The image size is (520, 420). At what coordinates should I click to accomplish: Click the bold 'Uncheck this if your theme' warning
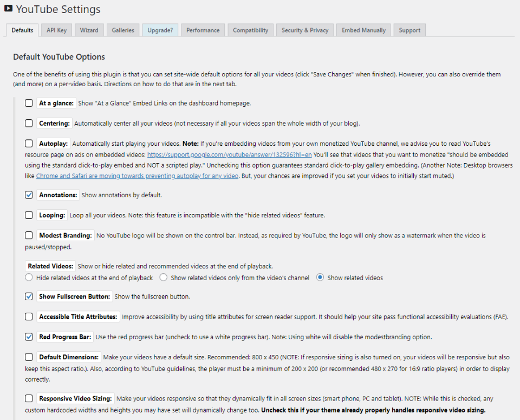[x=373, y=410]
